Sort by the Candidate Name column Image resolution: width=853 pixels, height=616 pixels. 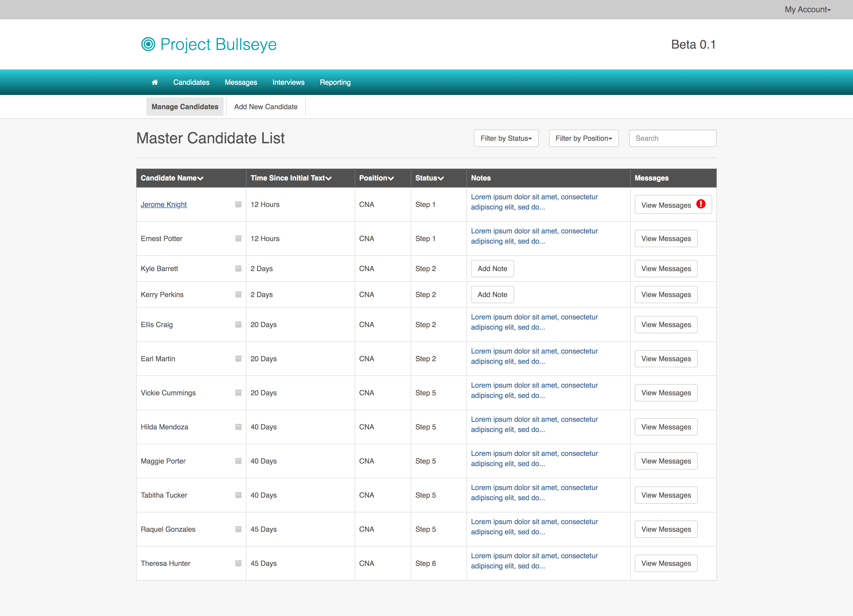tap(172, 178)
